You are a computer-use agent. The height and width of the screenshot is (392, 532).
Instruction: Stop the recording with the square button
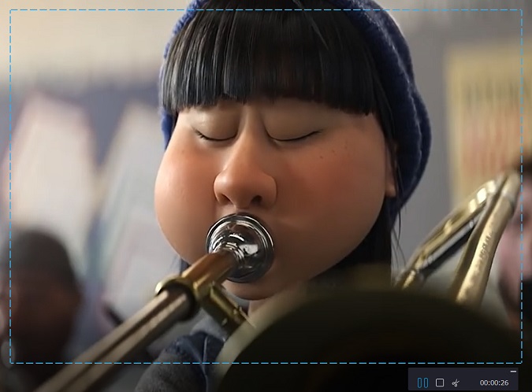440,383
